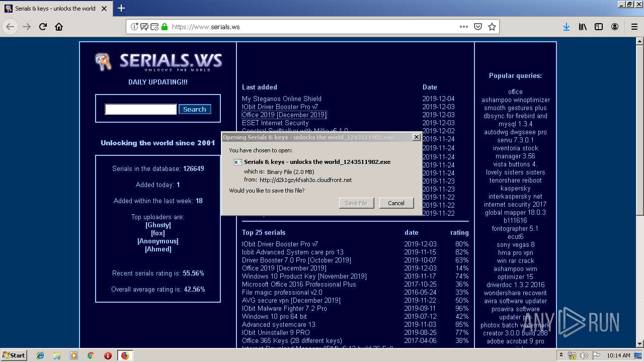Image resolution: width=644 pixels, height=362 pixels.
Task: Close the Serials & keys tab
Action: (x=105, y=8)
